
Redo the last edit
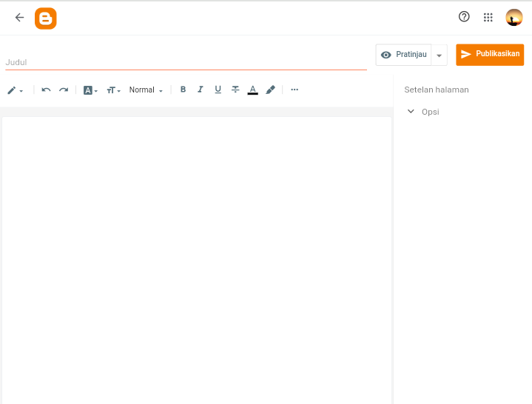64,90
